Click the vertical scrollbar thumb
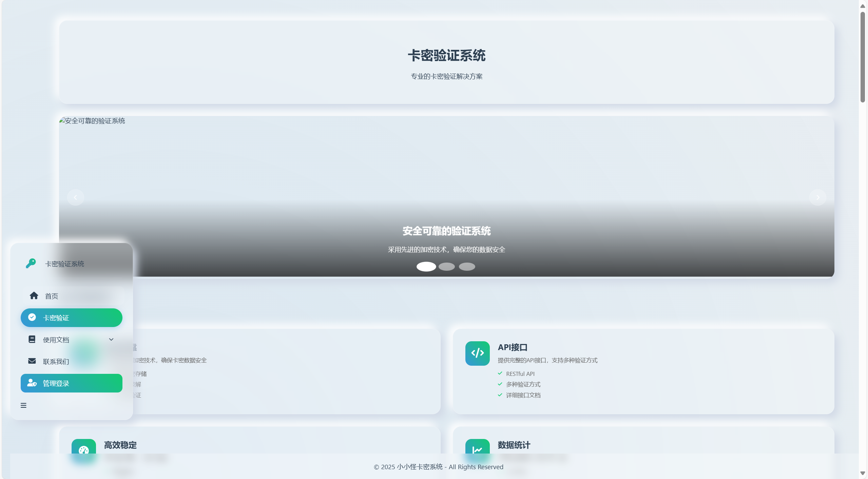The width and height of the screenshot is (868, 479). tap(863, 58)
